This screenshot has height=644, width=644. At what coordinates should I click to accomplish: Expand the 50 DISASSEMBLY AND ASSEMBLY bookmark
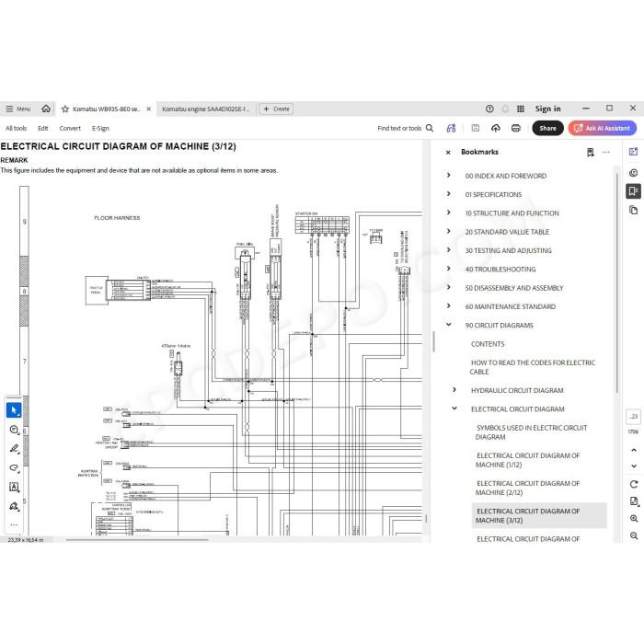pos(449,287)
